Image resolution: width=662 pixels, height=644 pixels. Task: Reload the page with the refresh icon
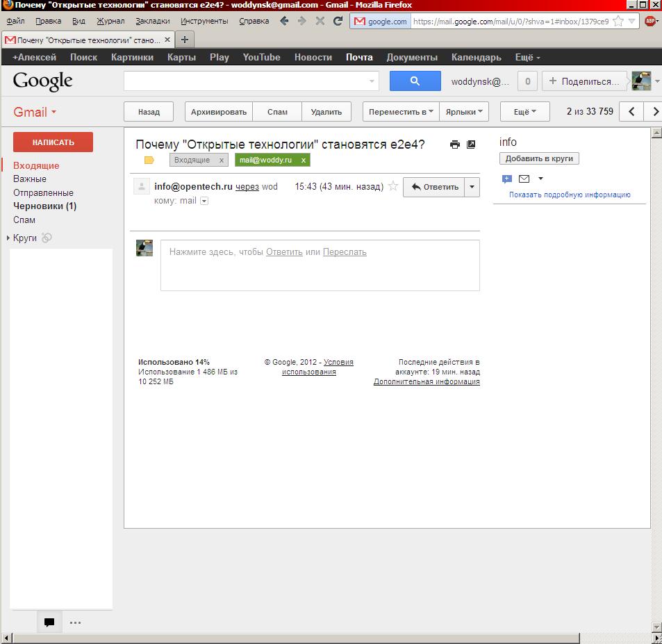point(338,21)
